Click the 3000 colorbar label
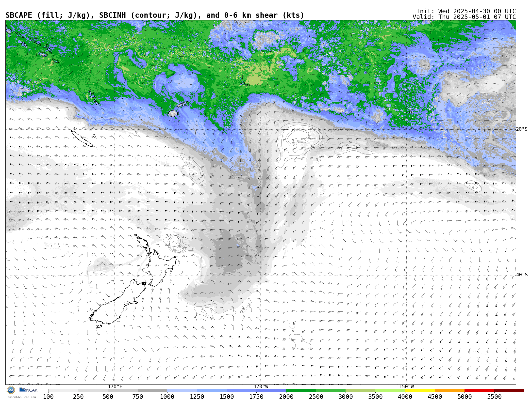 coord(346,397)
